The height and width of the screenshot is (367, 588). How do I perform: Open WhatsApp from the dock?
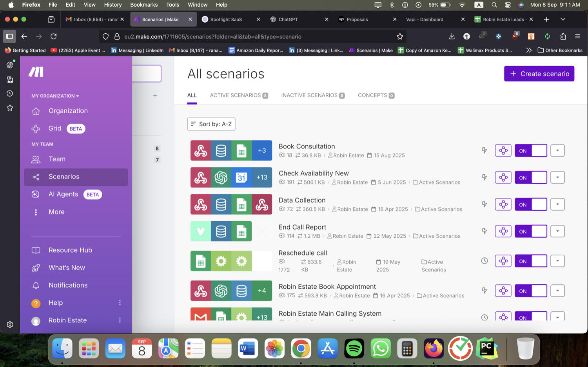[381, 348]
